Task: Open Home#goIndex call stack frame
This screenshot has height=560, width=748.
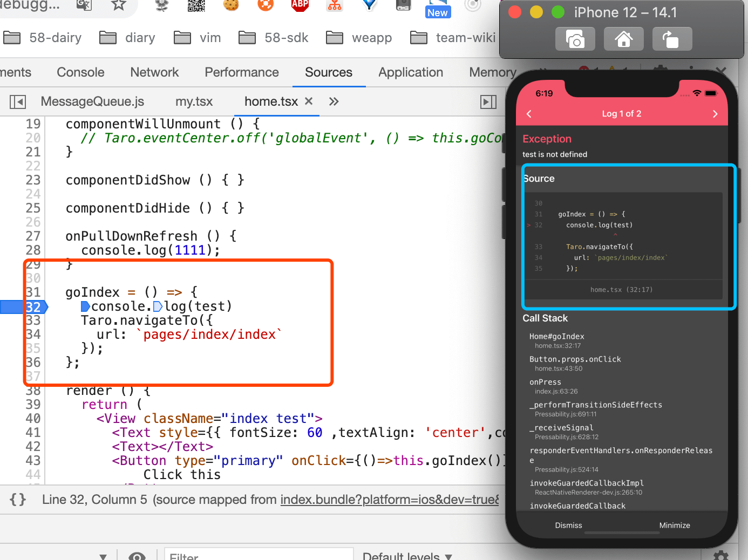Action: coord(557,340)
